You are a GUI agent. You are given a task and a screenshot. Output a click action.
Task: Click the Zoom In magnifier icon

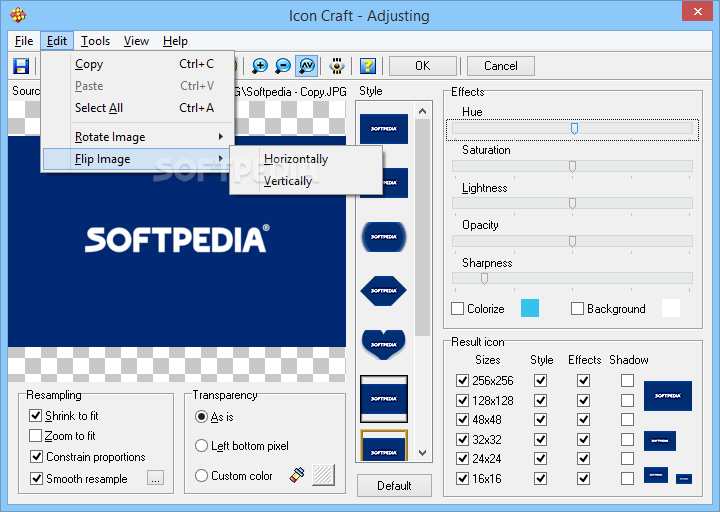click(260, 66)
